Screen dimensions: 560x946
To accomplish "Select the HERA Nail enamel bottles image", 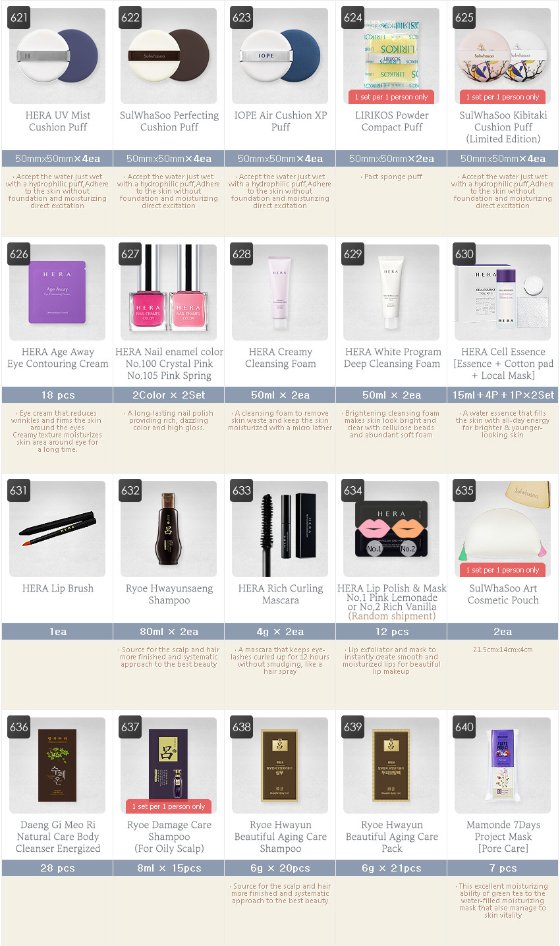I will pos(169,292).
